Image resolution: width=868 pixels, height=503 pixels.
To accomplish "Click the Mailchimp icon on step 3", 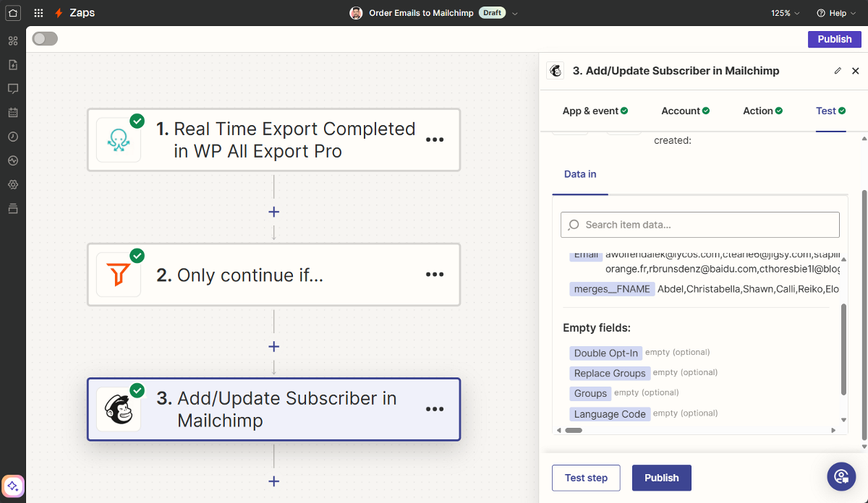I will [119, 410].
